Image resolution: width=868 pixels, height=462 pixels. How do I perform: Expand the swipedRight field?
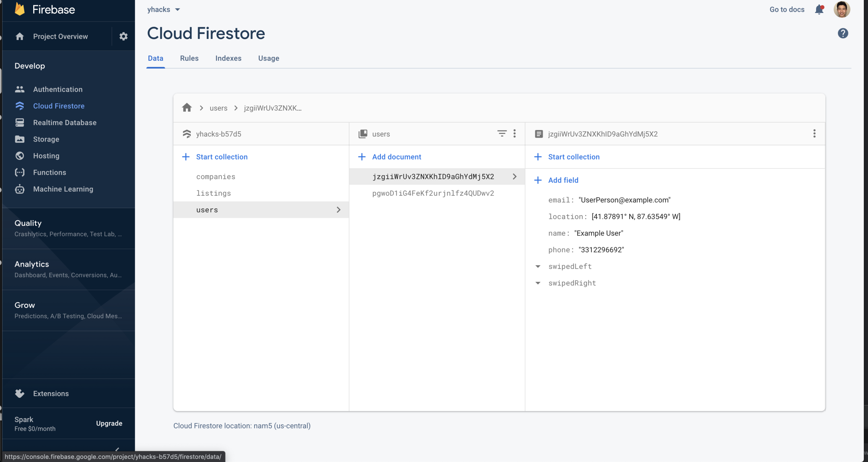[x=538, y=283]
